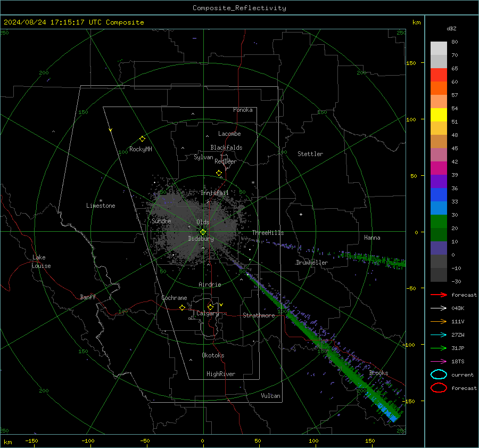The image size is (479, 448).
Task: Click the blue high-reflectivity echo at beam end
Action: click(387, 412)
